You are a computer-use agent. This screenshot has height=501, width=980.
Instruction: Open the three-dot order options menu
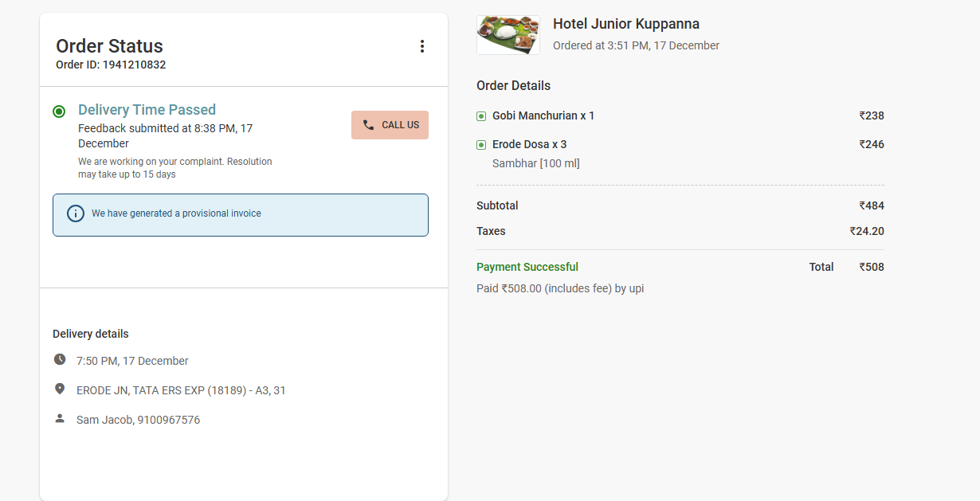coord(422,46)
